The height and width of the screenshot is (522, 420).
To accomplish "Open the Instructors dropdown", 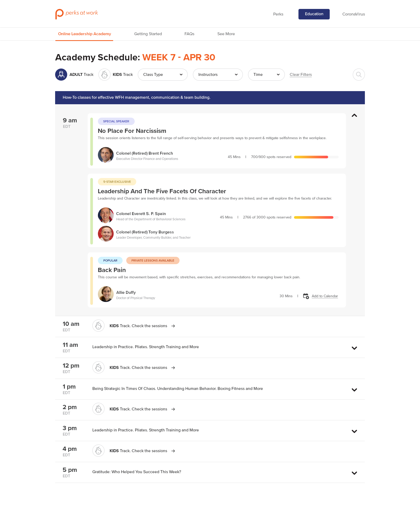I will pyautogui.click(x=218, y=75).
